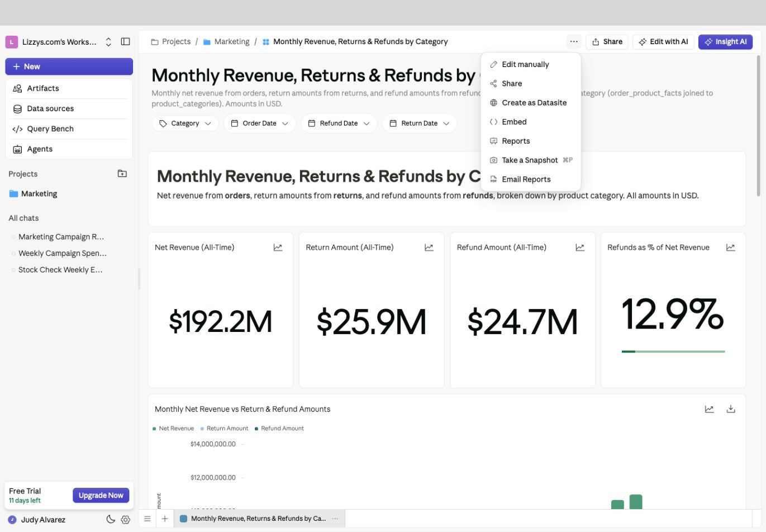Click the Projects breadcrumb
Viewport: 766px width, 532px height.
171,42
